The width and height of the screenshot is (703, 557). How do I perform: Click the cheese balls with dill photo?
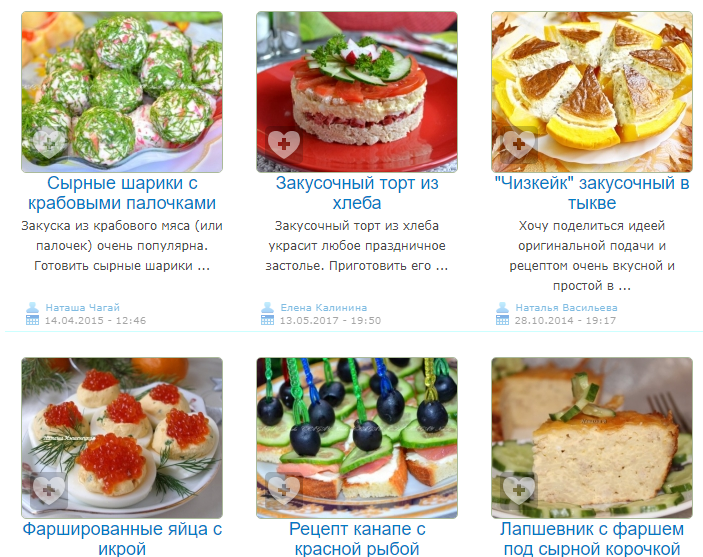pos(122,92)
